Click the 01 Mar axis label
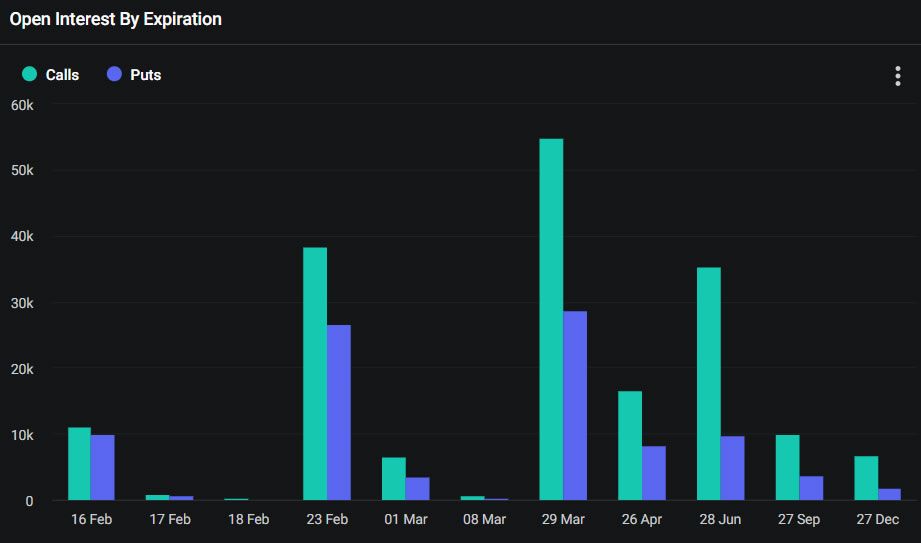This screenshot has width=921, height=543. coord(406,519)
